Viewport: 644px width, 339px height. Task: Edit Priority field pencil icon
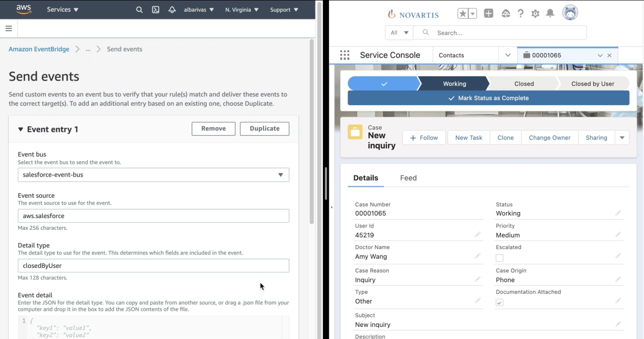618,235
